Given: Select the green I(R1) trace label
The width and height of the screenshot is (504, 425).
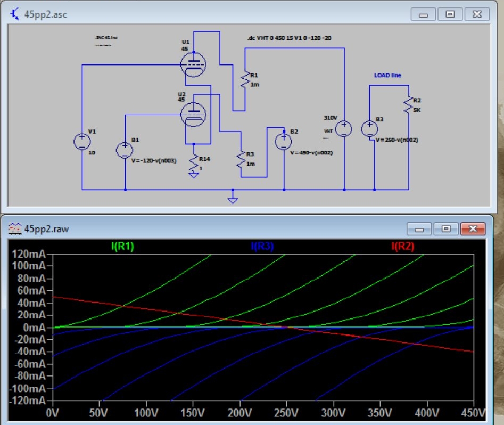Looking at the screenshot, I should click(x=122, y=246).
